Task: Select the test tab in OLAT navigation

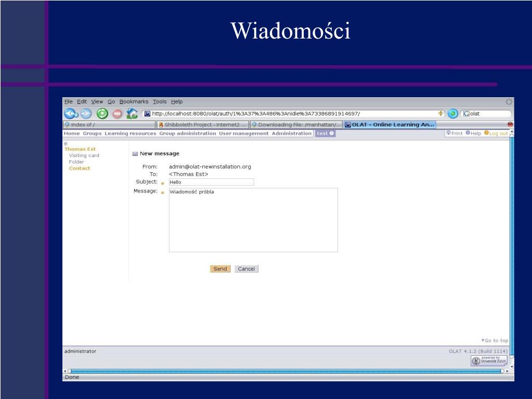Action: 325,133
